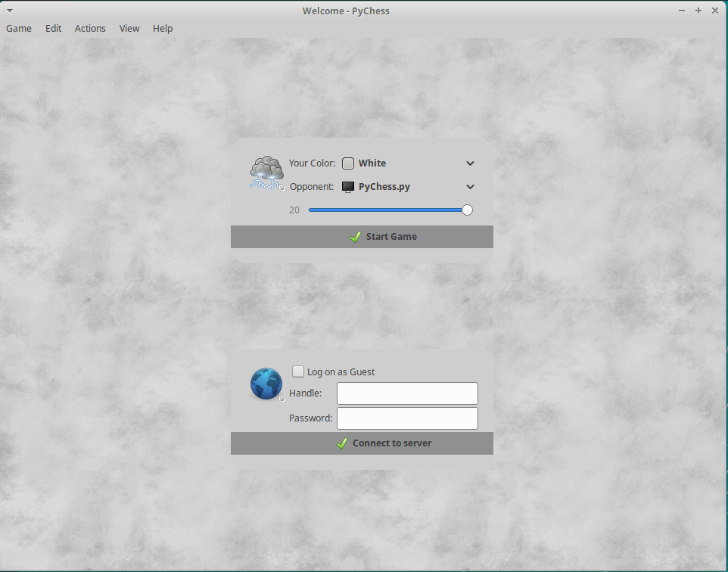Maximize the PyChess window
This screenshot has width=728, height=572.
[x=698, y=11]
